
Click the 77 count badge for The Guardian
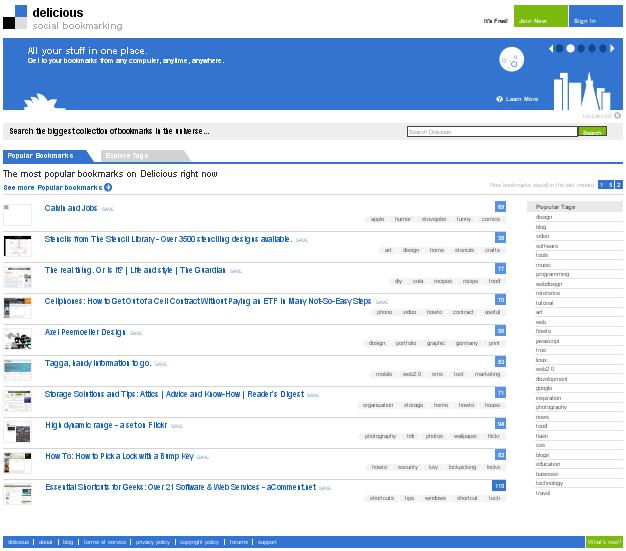pyautogui.click(x=500, y=269)
